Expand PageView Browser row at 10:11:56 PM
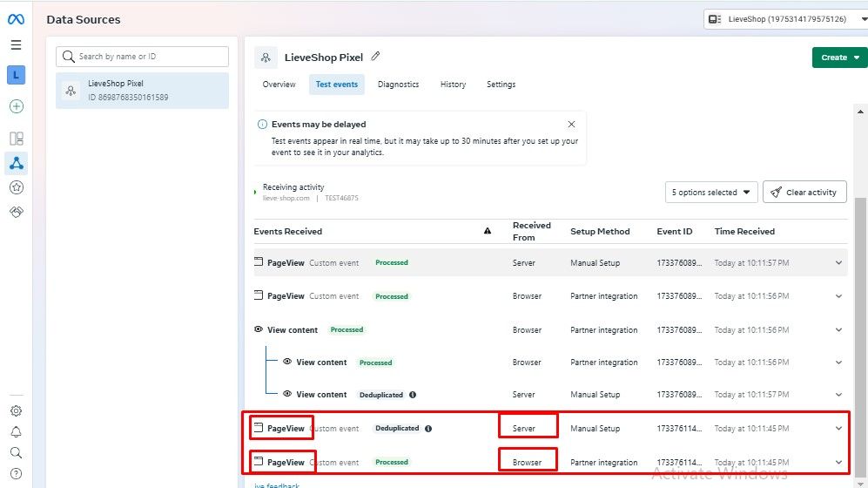 (x=838, y=296)
